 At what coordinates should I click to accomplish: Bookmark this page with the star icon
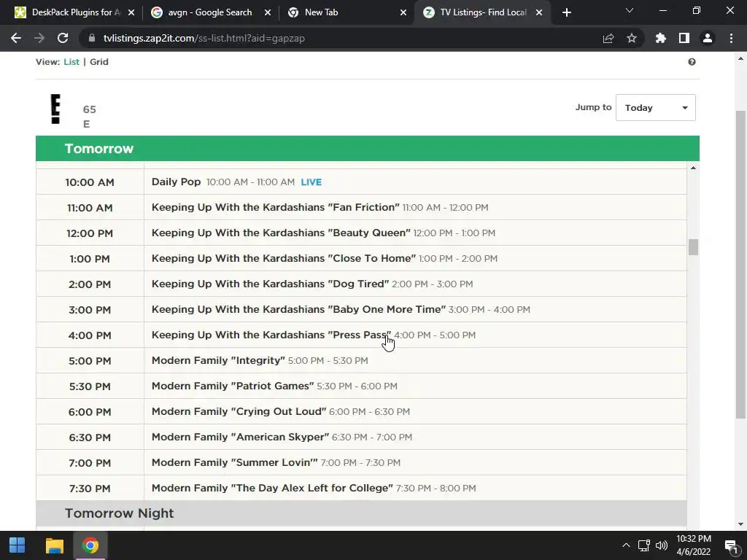pyautogui.click(x=631, y=38)
